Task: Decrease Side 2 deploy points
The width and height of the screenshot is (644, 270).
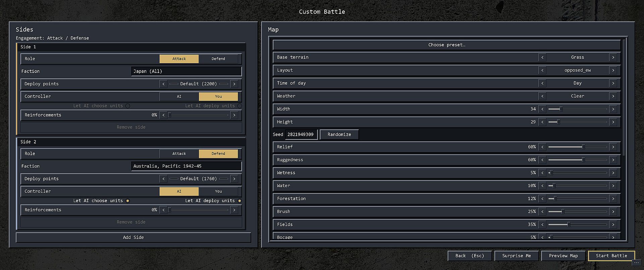Action: 163,179
